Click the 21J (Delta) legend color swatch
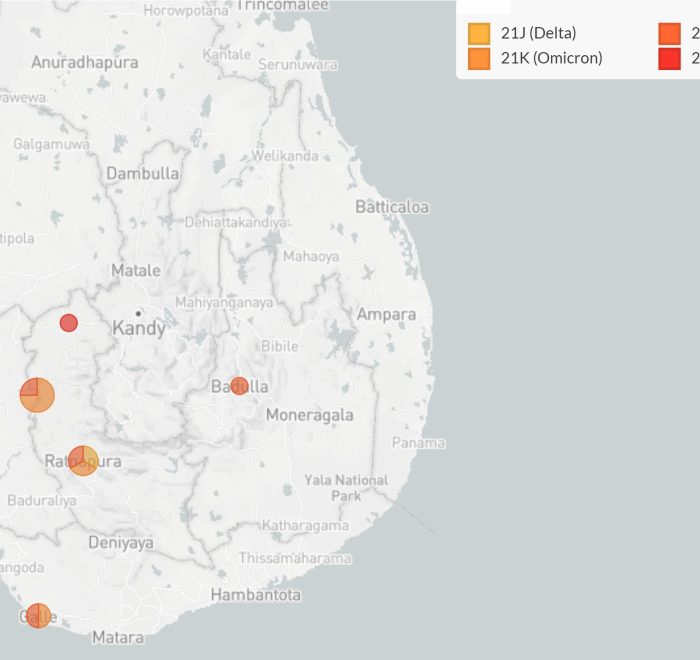This screenshot has height=660, width=700. (x=479, y=33)
